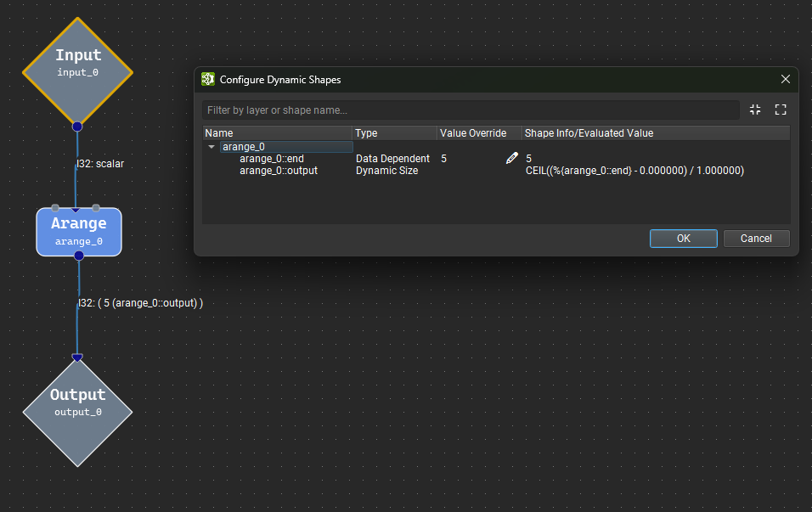The image size is (812, 512).
Task: Click the collapse-all icon beside filter field
Action: (755, 110)
